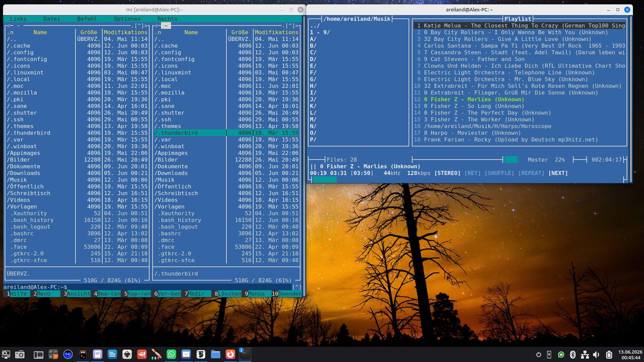644x362 pixels.
Task: Open the green bird app taskbar icon
Action: pyautogui.click(x=201, y=354)
